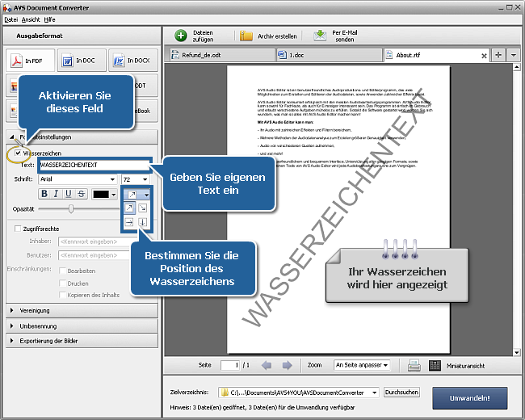The image size is (525, 420).
Task: Open the font color dropdown arrow
Action: point(114,195)
